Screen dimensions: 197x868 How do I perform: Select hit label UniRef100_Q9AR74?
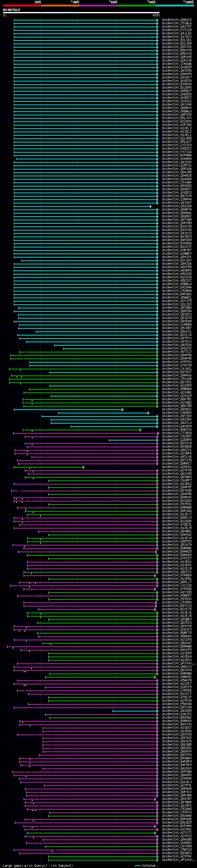[177, 210]
